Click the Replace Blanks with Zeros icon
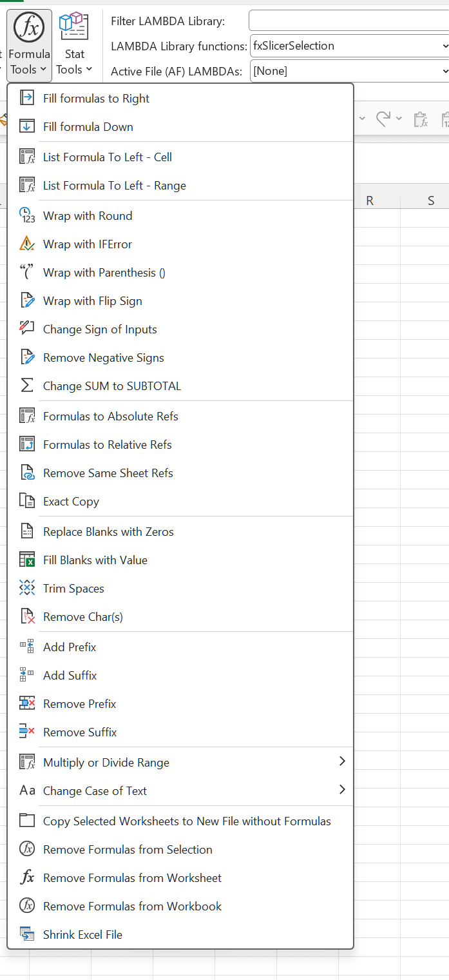 pos(27,531)
